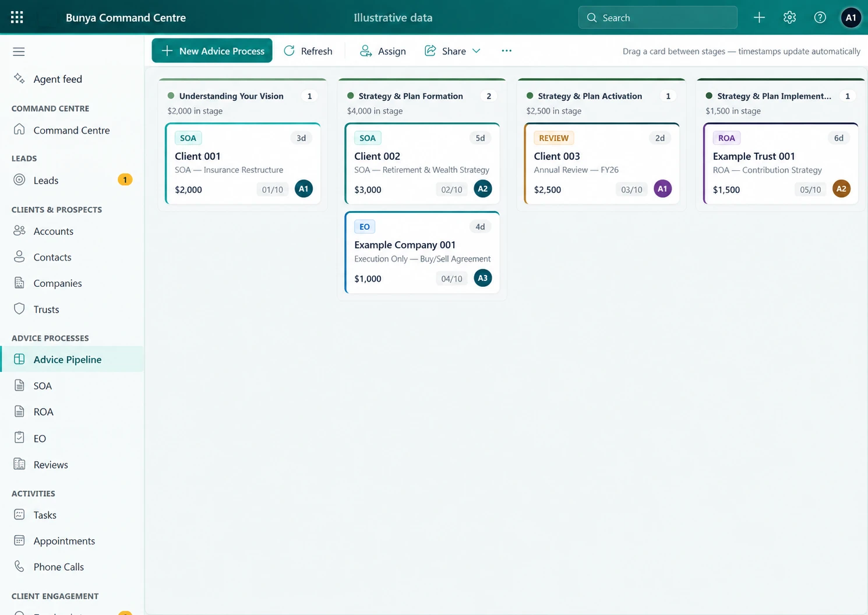This screenshot has width=868, height=615.
Task: Click the Agent feed sparkle icon
Action: 19,78
